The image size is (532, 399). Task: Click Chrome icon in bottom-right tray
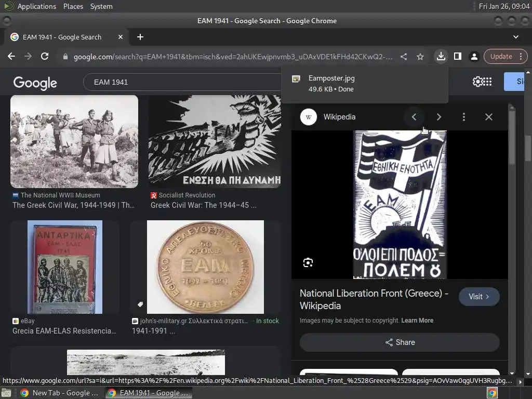pos(492,393)
